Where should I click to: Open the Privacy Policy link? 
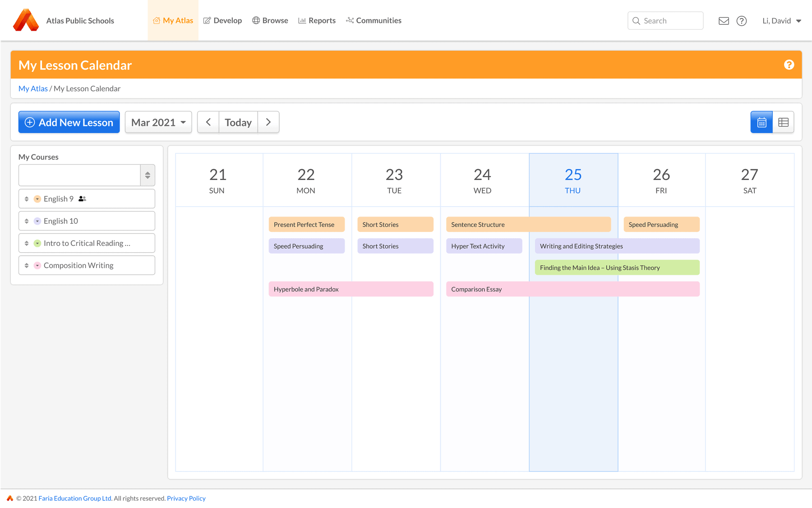click(186, 498)
